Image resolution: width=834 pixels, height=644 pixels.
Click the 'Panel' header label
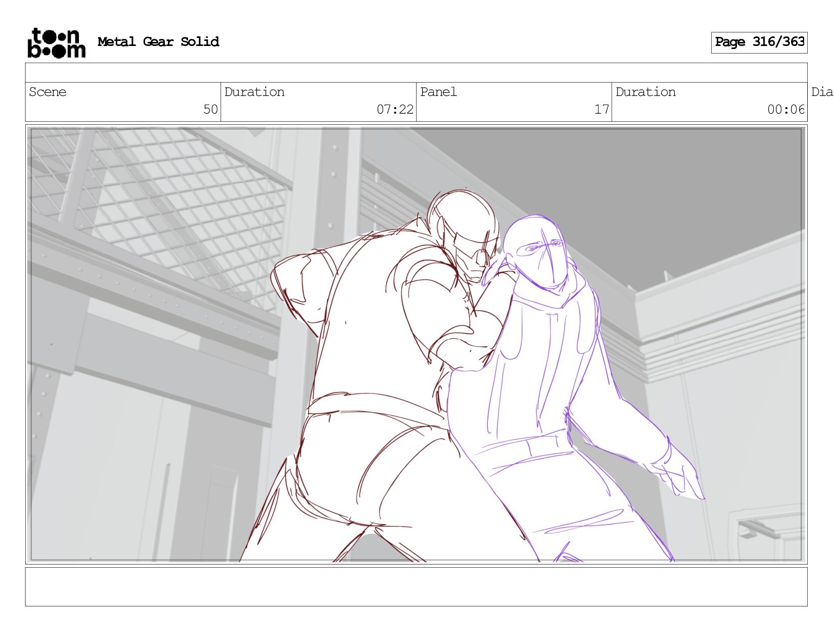point(438,92)
